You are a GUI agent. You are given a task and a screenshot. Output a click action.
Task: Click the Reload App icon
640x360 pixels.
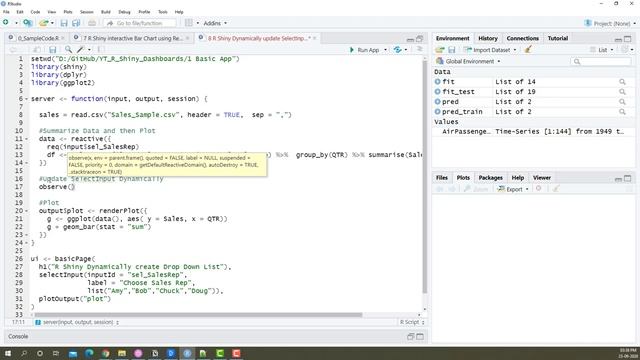398,49
